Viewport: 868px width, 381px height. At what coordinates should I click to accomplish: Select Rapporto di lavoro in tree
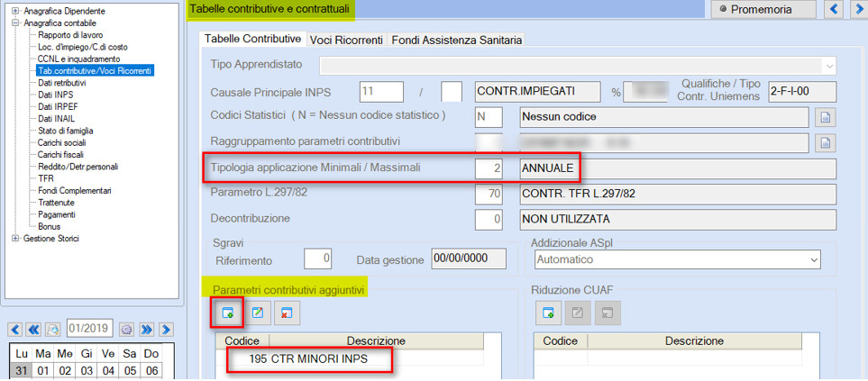pyautogui.click(x=70, y=35)
